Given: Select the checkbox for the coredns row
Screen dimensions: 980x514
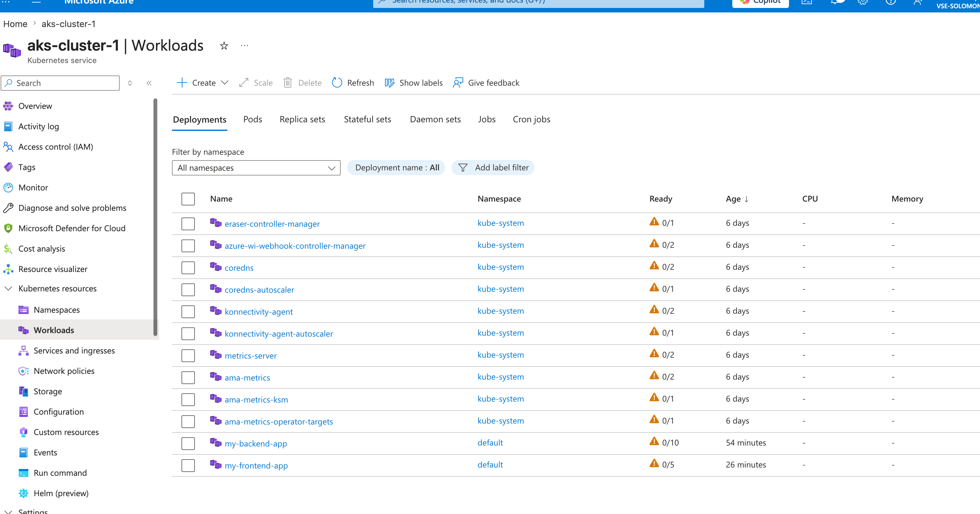Looking at the screenshot, I should pos(188,268).
